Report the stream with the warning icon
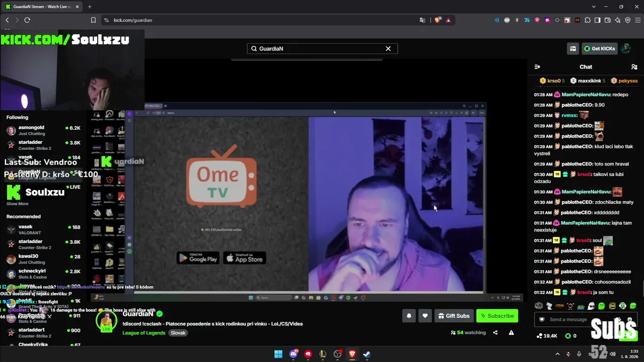644x362 pixels. [511, 332]
